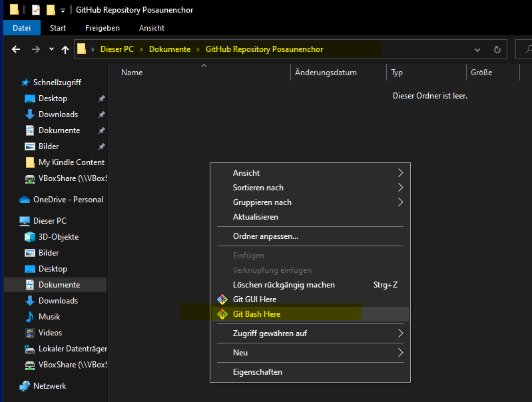
Task: Open 3D-Objekte folder
Action: click(59, 237)
